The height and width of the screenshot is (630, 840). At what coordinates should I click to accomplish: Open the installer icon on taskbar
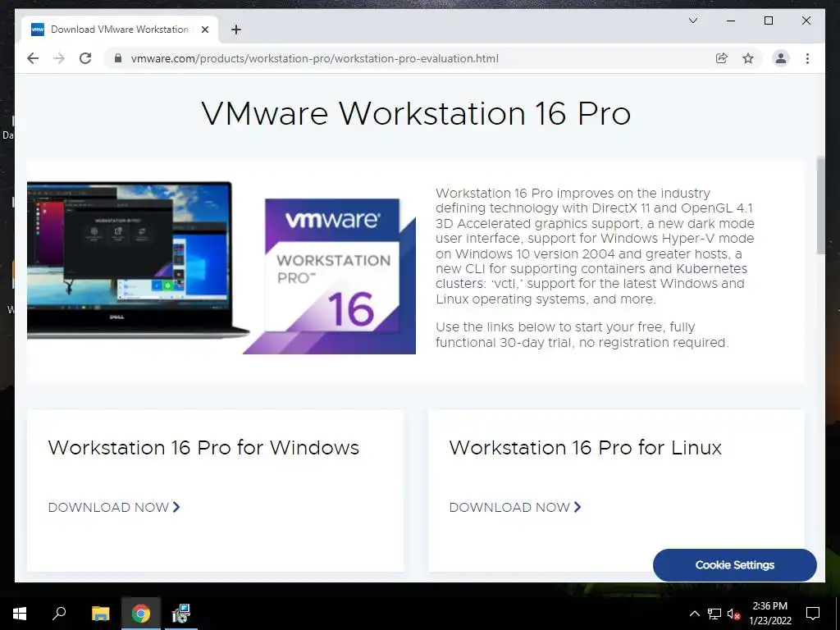pos(181,614)
